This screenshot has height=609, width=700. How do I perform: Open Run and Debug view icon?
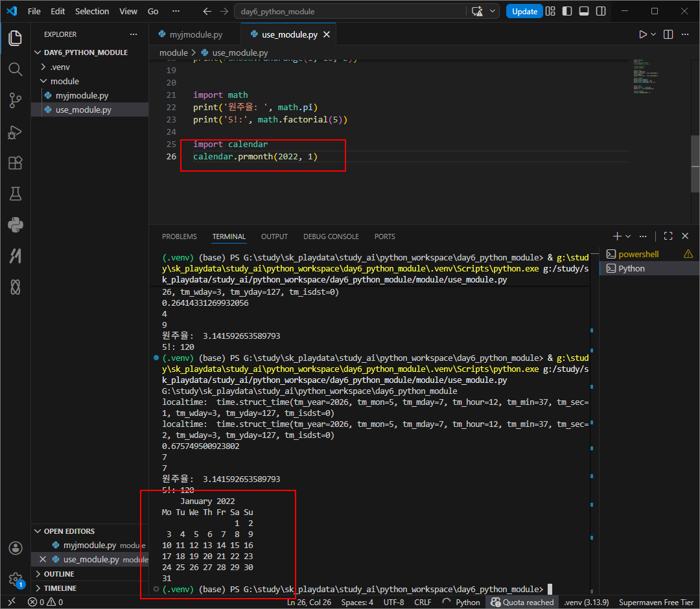(x=15, y=132)
